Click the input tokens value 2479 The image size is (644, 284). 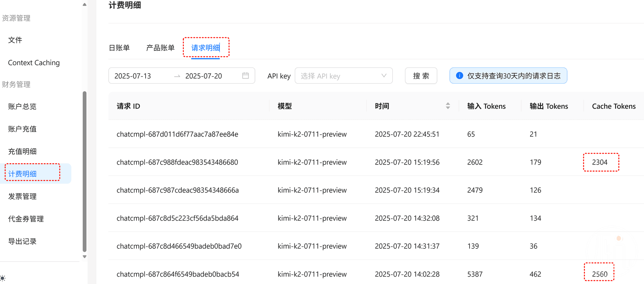pos(475,190)
